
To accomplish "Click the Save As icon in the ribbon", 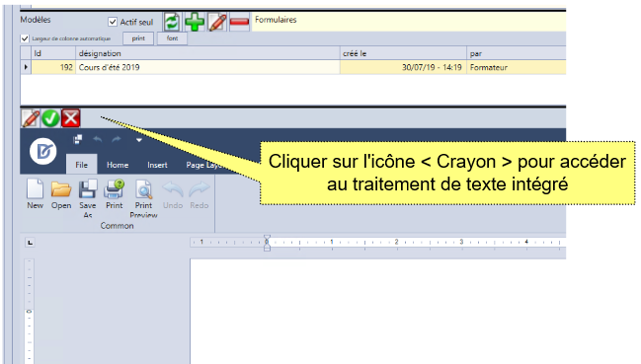I will click(88, 198).
